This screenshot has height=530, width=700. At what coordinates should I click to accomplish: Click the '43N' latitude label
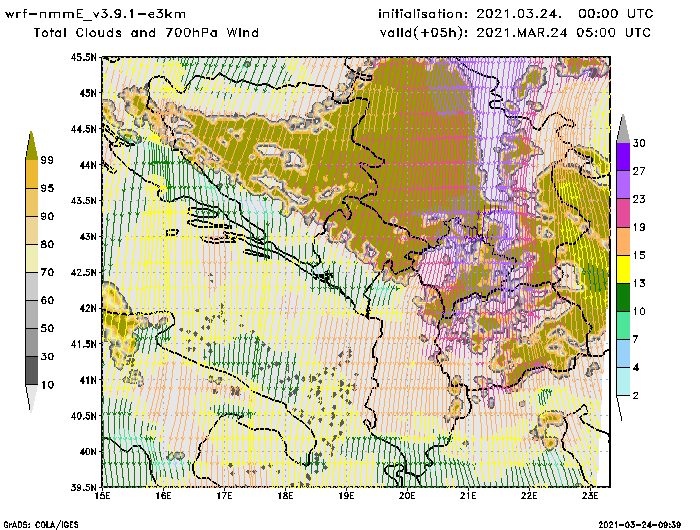(x=88, y=236)
